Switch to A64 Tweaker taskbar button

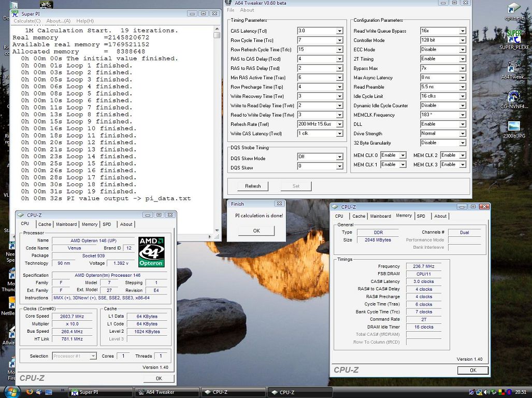[167, 392]
